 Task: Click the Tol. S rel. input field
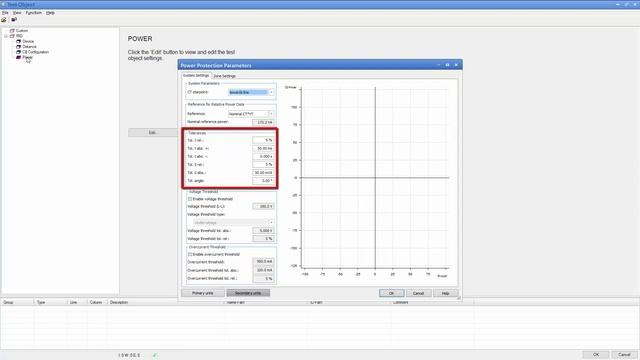coord(263,164)
